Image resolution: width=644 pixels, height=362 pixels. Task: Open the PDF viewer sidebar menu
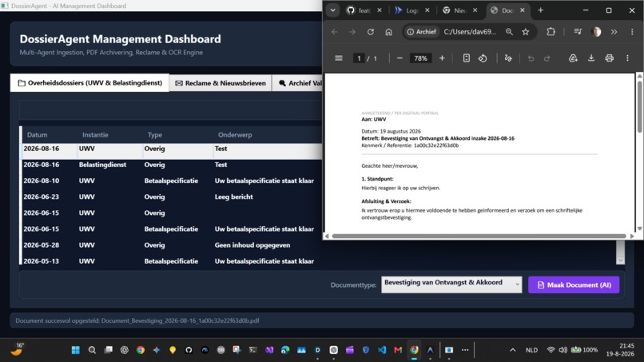coord(339,58)
